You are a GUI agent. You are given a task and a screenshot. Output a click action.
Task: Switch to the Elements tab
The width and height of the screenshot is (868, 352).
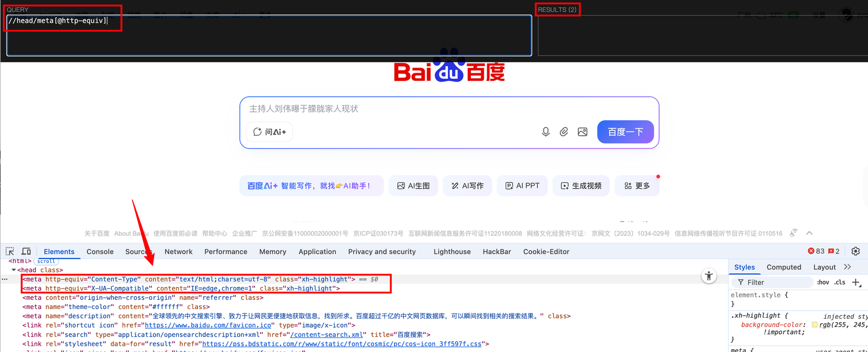[x=59, y=252]
